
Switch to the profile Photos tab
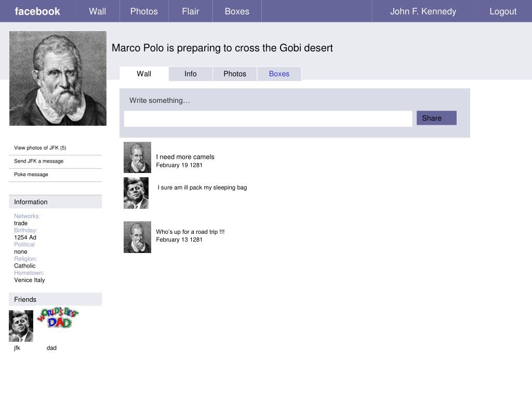235,74
